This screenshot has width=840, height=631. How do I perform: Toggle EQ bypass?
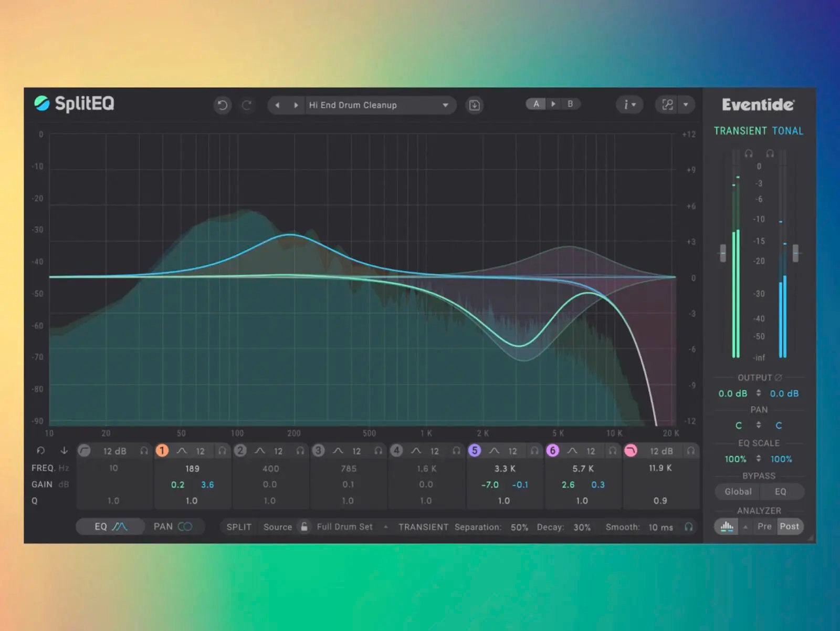pos(781,492)
